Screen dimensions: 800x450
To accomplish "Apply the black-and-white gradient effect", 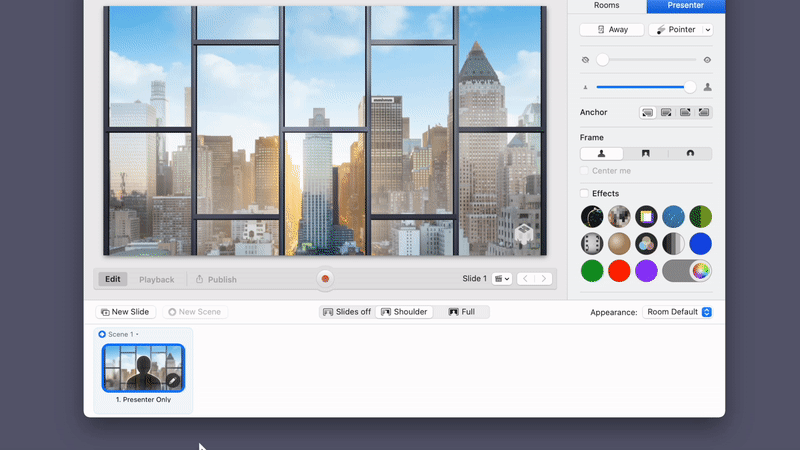I will pyautogui.click(x=673, y=244).
